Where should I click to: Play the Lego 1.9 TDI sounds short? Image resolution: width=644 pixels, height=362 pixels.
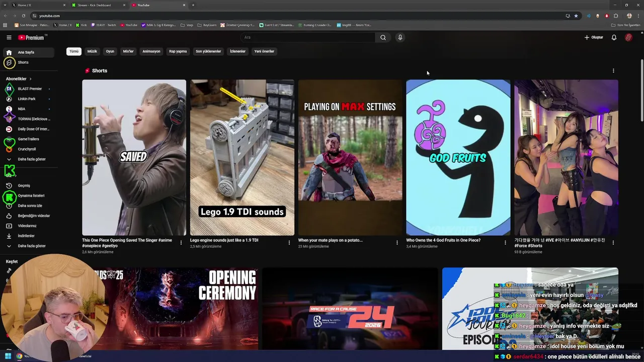pos(242,157)
